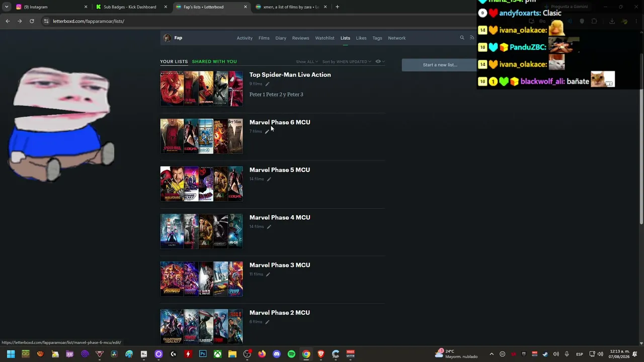Click the Start a new list button
This screenshot has width=644, height=362.
(440, 65)
